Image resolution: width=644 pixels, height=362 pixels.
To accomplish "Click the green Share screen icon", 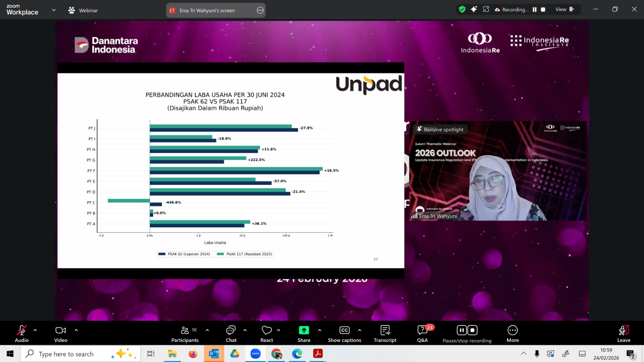I will [304, 330].
